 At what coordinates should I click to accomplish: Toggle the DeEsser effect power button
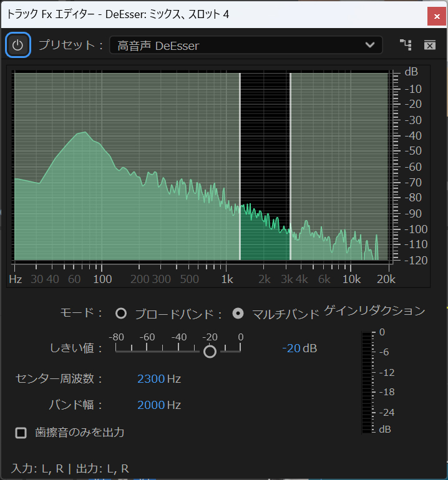tap(18, 45)
